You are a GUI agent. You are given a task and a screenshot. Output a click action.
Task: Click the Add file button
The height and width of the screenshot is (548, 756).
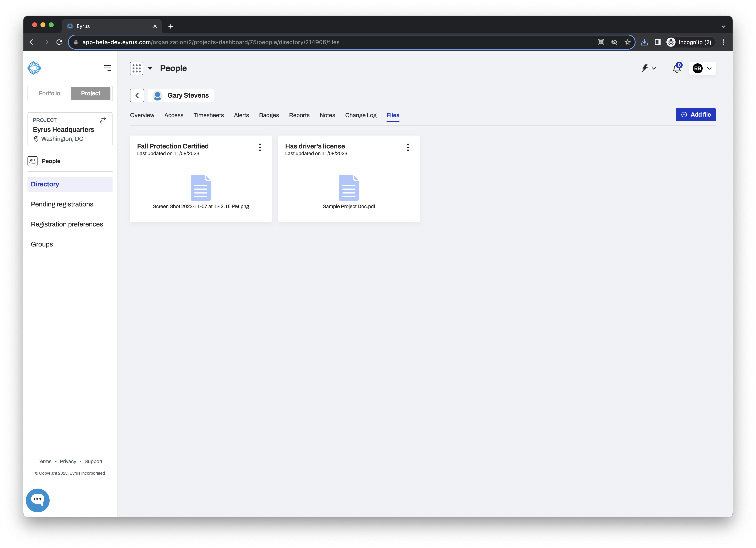pos(696,115)
